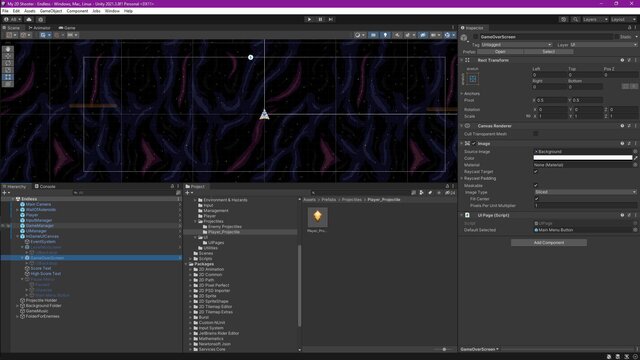Start Play mode with the play button

point(309,19)
